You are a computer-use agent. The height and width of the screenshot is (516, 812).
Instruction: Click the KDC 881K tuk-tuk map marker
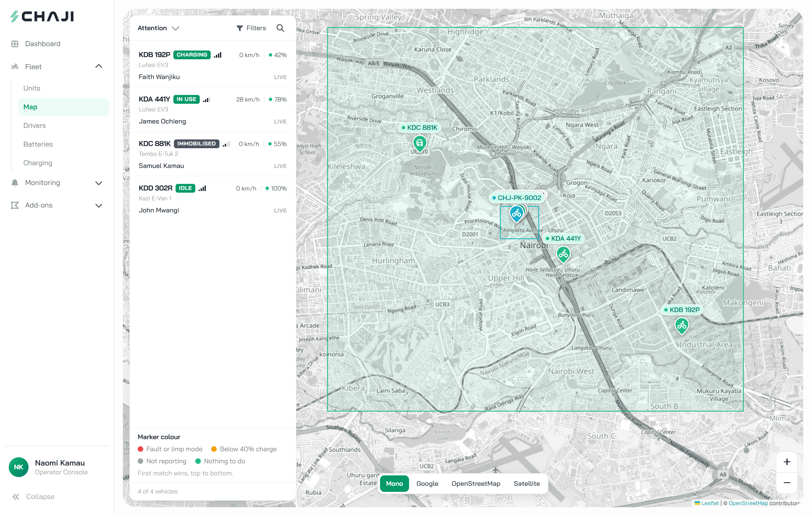419,144
